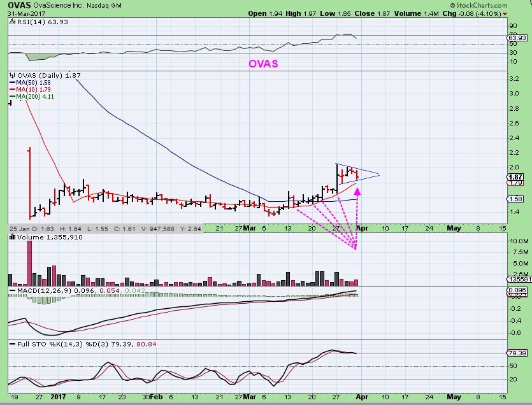Click the Apr label under the price panel
532x405 pixels.
(362, 228)
